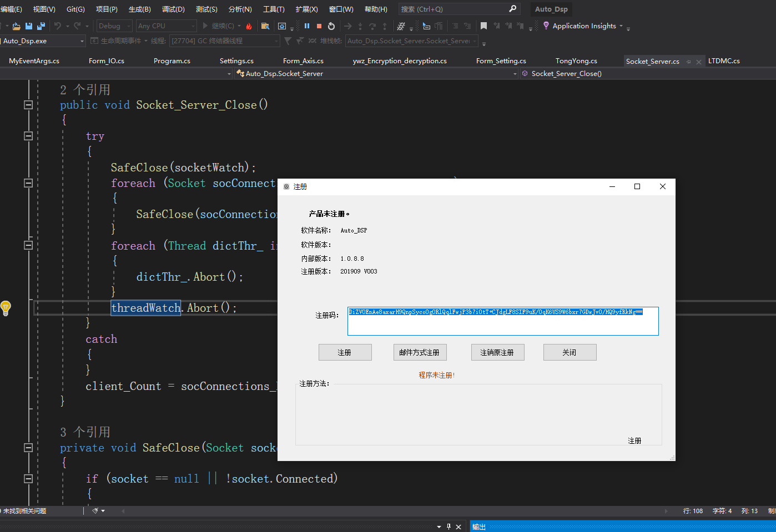The width and height of the screenshot is (776, 532).
Task: Click the Pause debugging icon
Action: coord(307,26)
